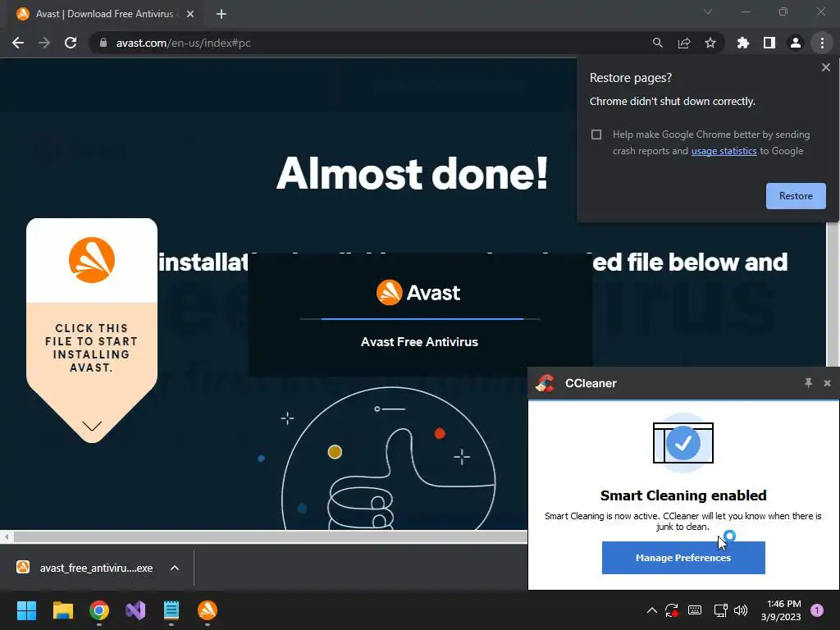Select the Avast Download Free Antivirus tab
The height and width of the screenshot is (630, 840).
(x=104, y=14)
